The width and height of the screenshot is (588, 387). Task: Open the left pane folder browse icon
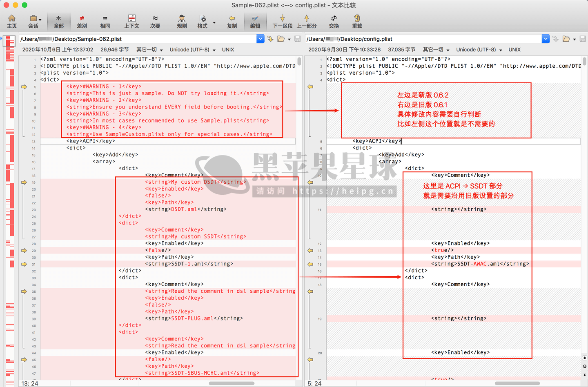[281, 39]
